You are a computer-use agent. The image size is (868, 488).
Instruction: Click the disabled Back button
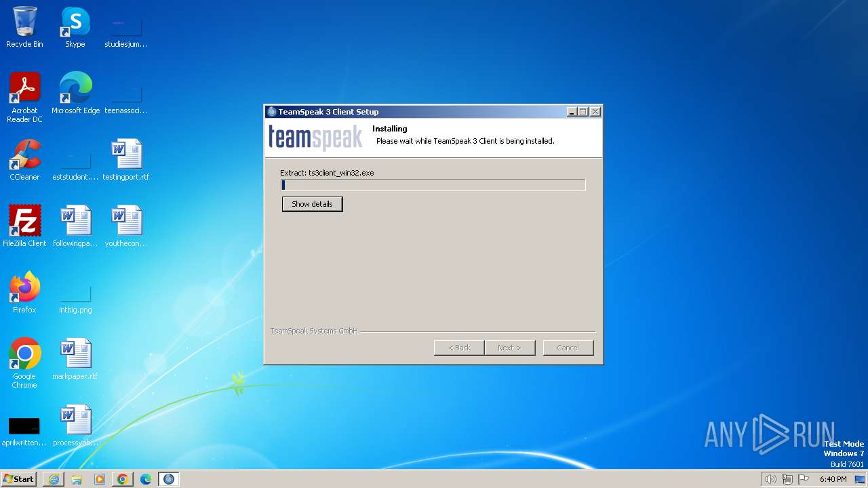(x=459, y=348)
